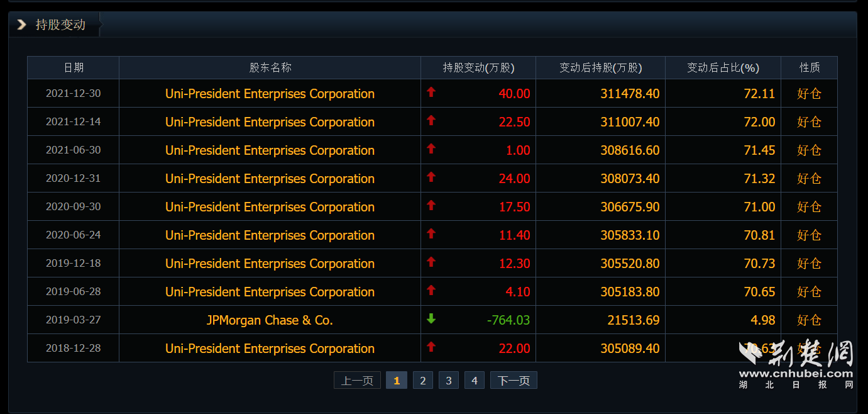Click the red up arrow in the 2021-06-30 row
This screenshot has width=868, height=414.
coord(431,148)
